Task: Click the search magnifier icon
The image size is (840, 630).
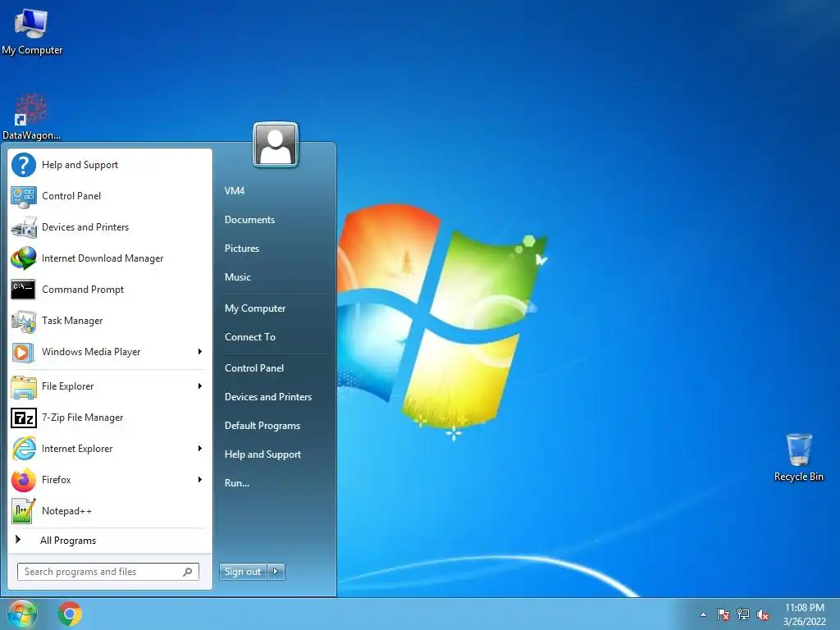Action: pos(188,572)
